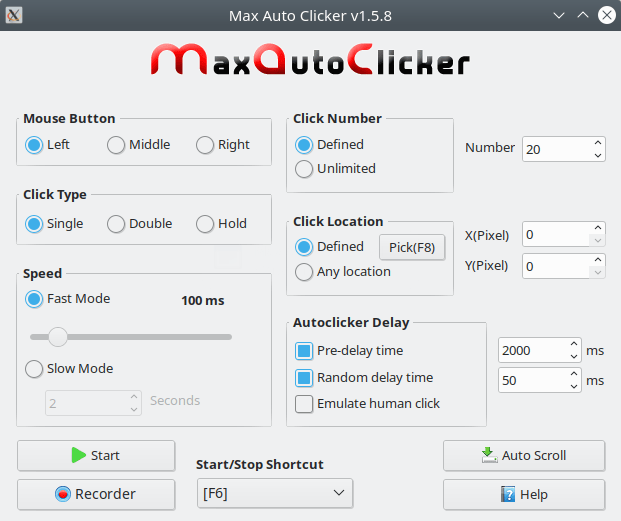Click the app icon in title bar
This screenshot has height=521, width=621.
click(x=14, y=15)
